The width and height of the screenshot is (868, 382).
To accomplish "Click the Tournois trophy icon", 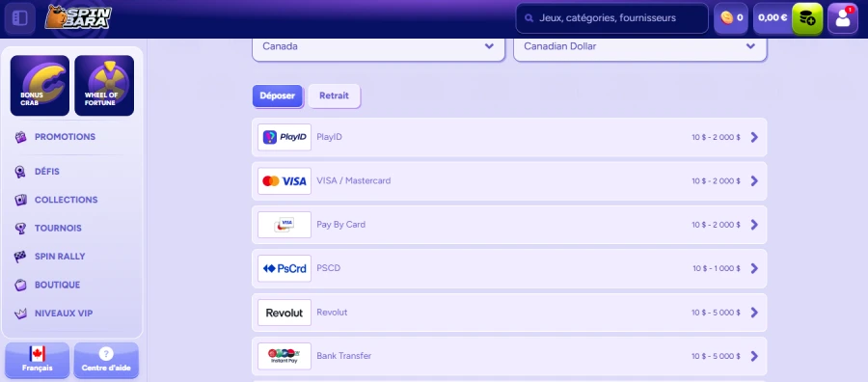I will (20, 228).
